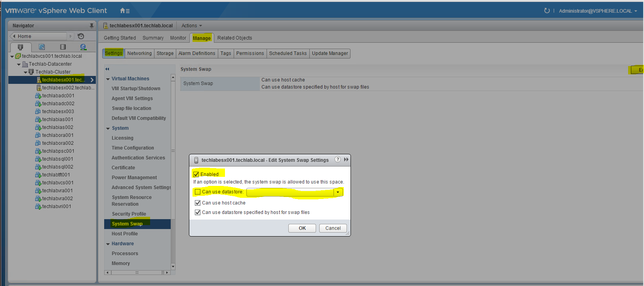Switch to the Summary tab
The width and height of the screenshot is (644, 286).
coord(153,38)
